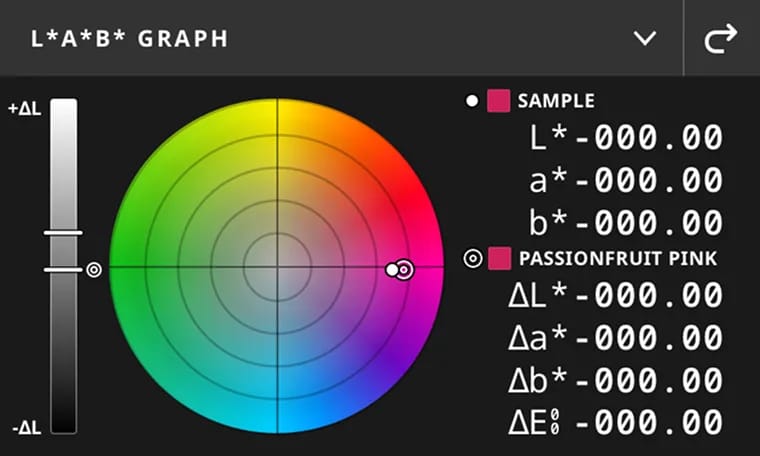Click the target ring beside lightness bar
Image resolution: width=760 pixels, height=456 pixels.
(x=94, y=269)
